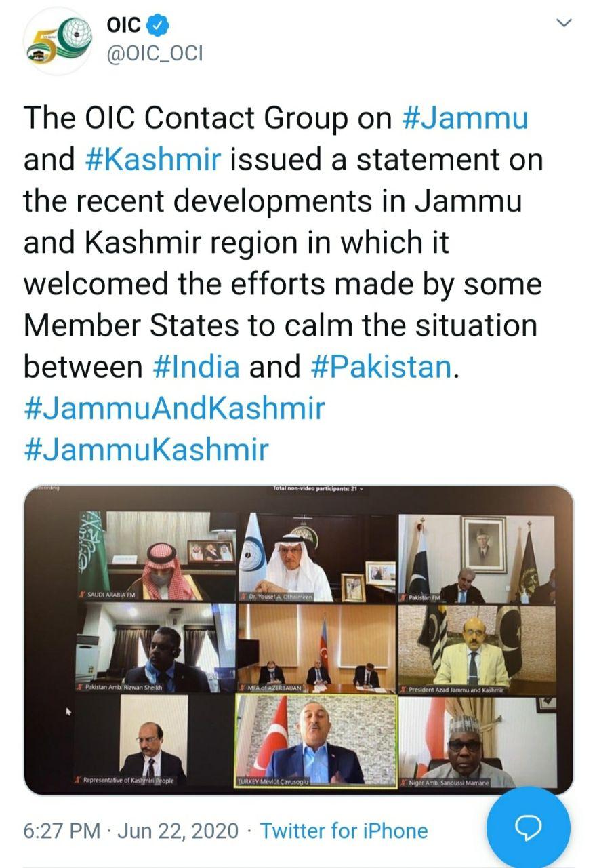Select the Niger Amb. Sanoussi Mamane tile
Viewport: 597px width, 868px height.
click(477, 741)
